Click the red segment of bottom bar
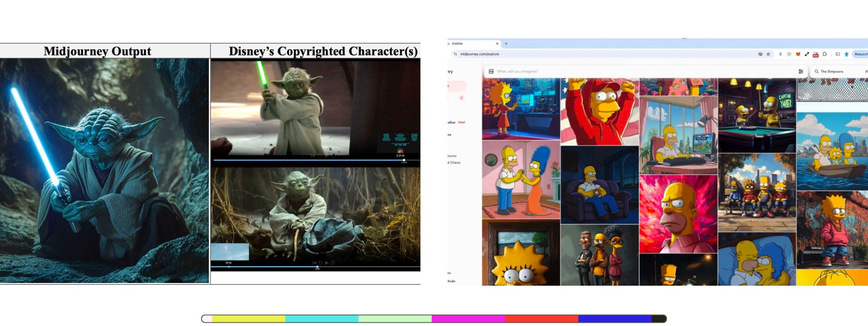The image size is (868, 326). coord(542,319)
